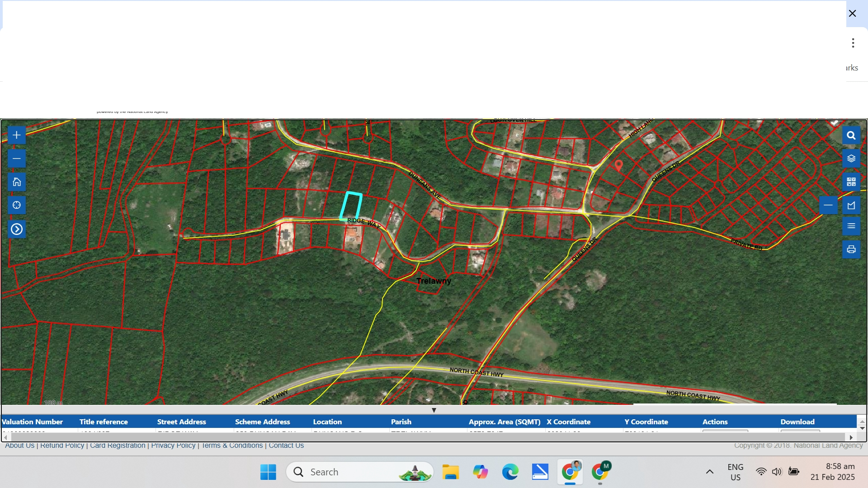Click the Y Coordinate column header
Screen dimensions: 868x488
tap(646, 422)
